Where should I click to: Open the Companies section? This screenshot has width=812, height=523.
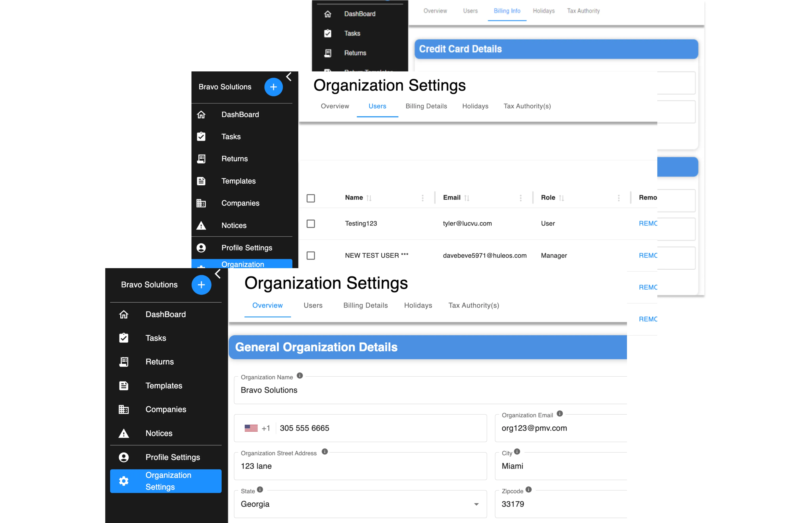(x=166, y=409)
